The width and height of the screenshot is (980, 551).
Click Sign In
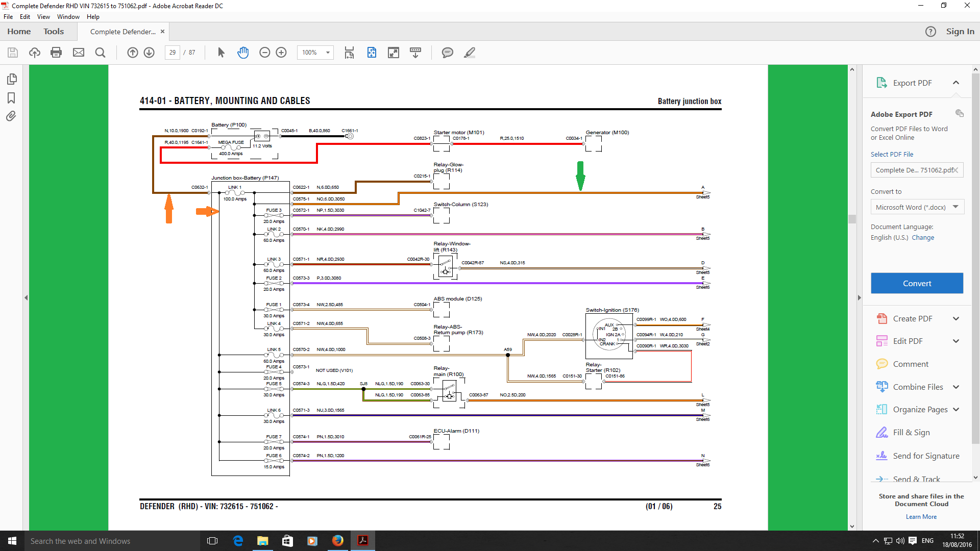(960, 32)
